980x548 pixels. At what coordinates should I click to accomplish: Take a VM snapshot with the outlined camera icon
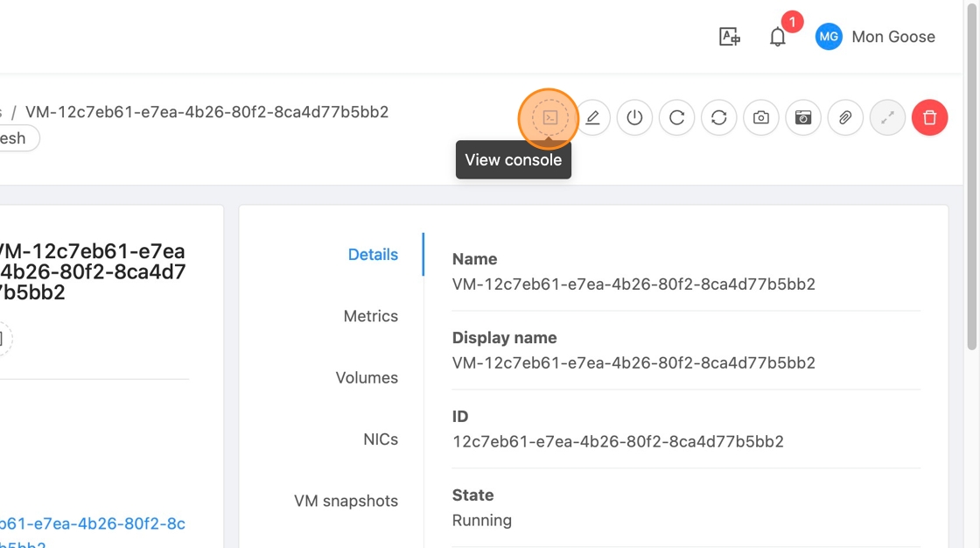[x=760, y=117]
